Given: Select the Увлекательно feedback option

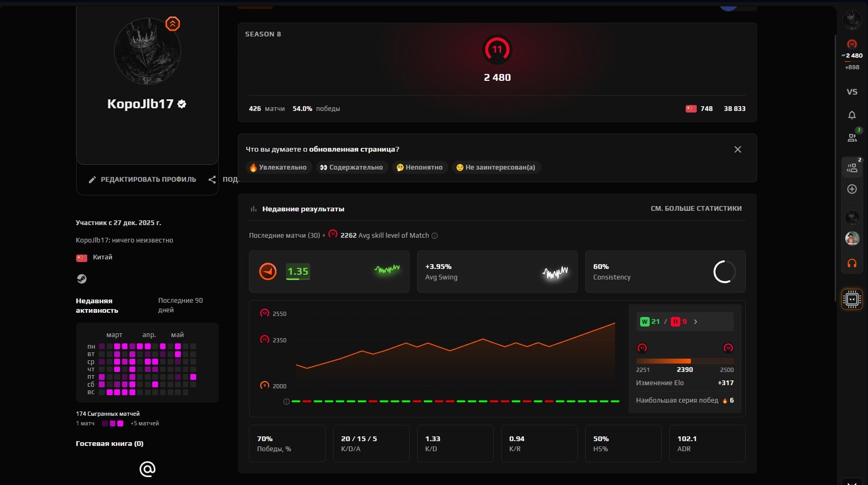Looking at the screenshot, I should click(278, 167).
